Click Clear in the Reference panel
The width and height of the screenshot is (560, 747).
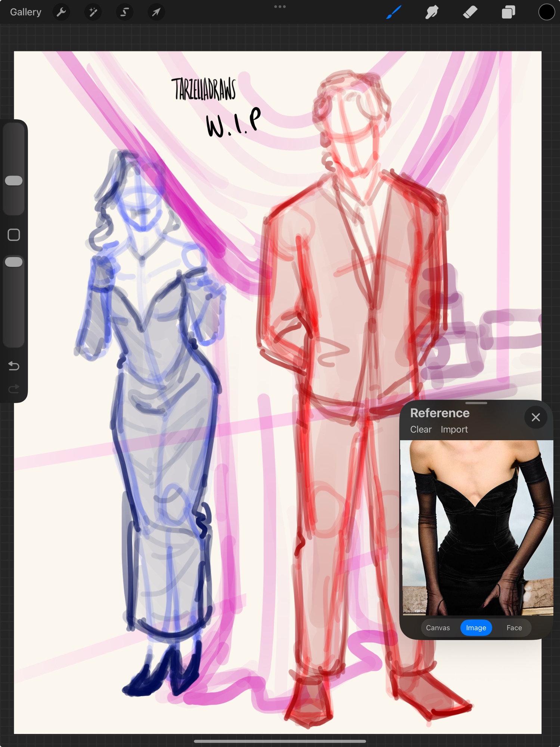point(421,430)
